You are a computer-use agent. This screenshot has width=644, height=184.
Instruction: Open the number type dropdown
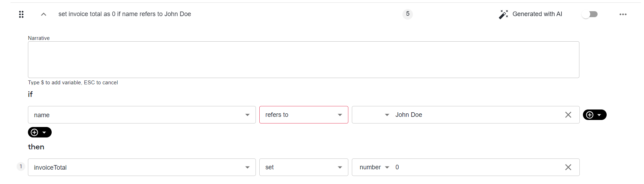[x=374, y=167]
